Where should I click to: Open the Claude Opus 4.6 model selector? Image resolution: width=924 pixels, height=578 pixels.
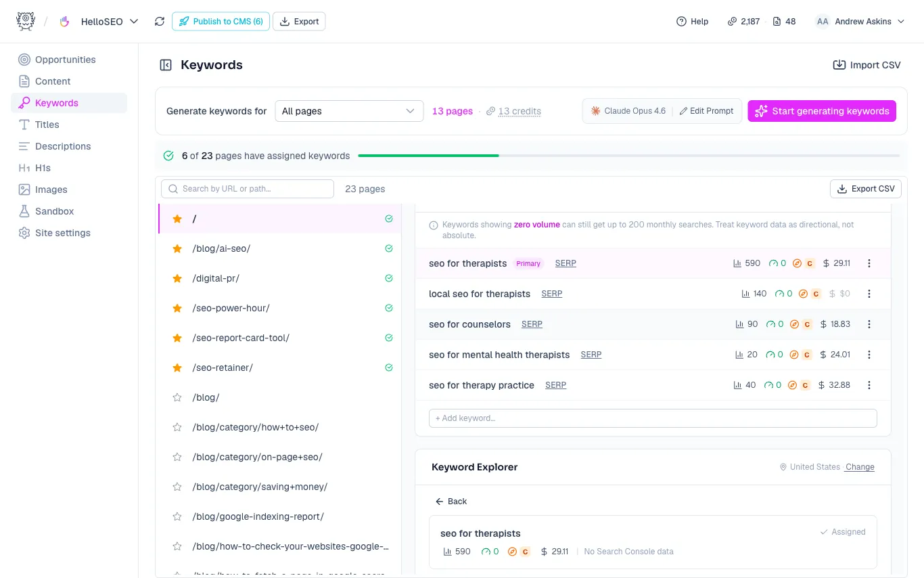(628, 111)
